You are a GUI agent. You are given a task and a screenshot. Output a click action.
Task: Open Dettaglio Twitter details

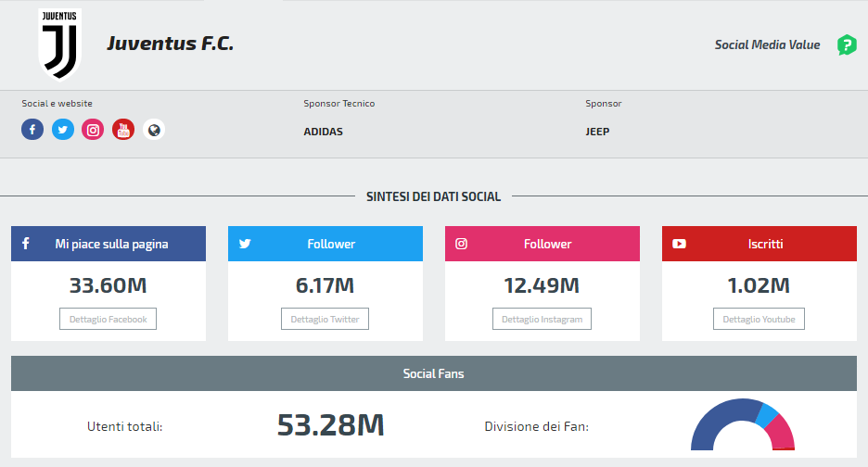coord(325,319)
